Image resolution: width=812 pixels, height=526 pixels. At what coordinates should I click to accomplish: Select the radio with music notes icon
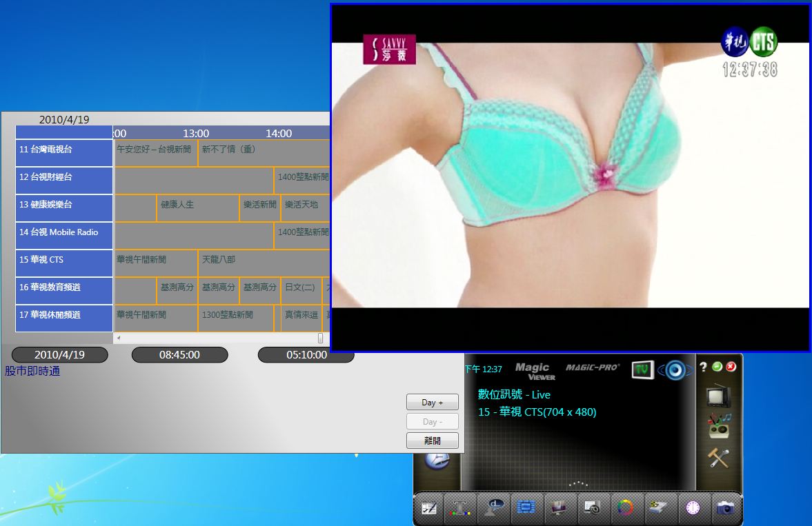(x=719, y=426)
